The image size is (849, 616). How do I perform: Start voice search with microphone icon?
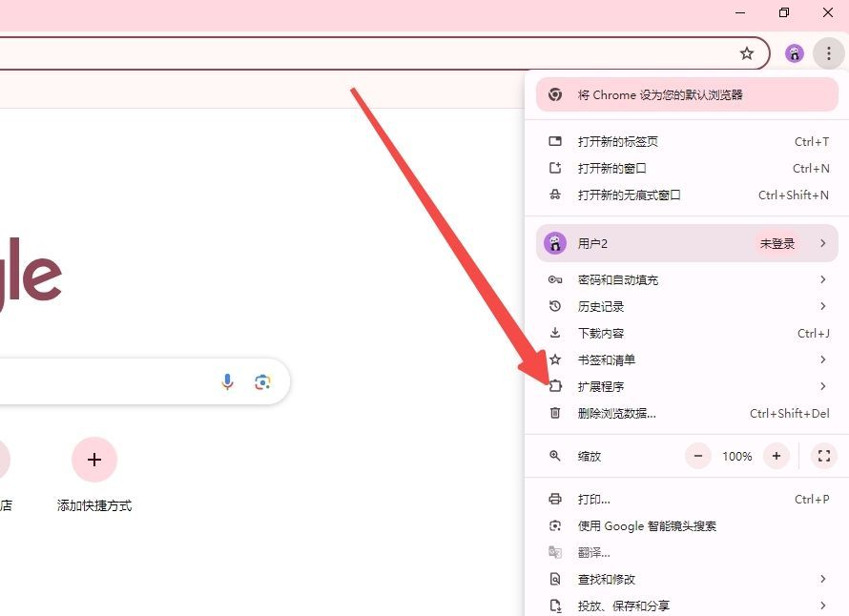tap(227, 382)
